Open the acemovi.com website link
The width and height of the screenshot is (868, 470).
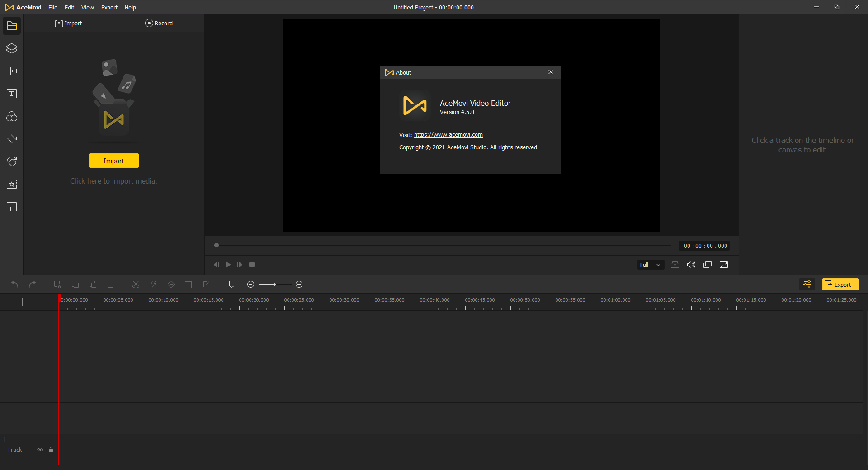(x=448, y=135)
